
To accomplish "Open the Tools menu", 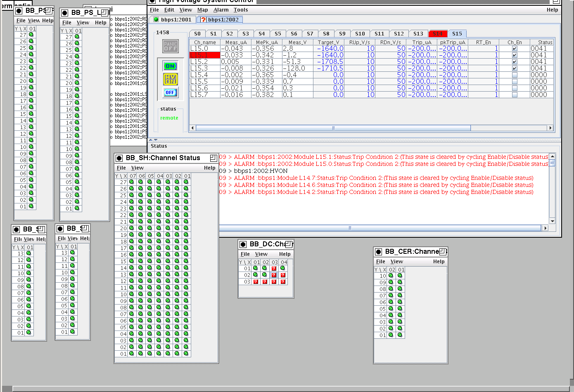I will (241, 10).
